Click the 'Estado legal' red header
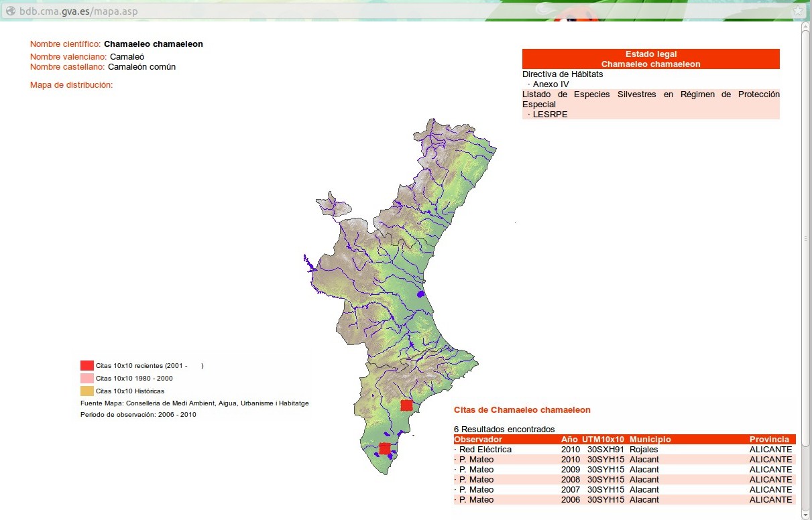 (x=650, y=54)
